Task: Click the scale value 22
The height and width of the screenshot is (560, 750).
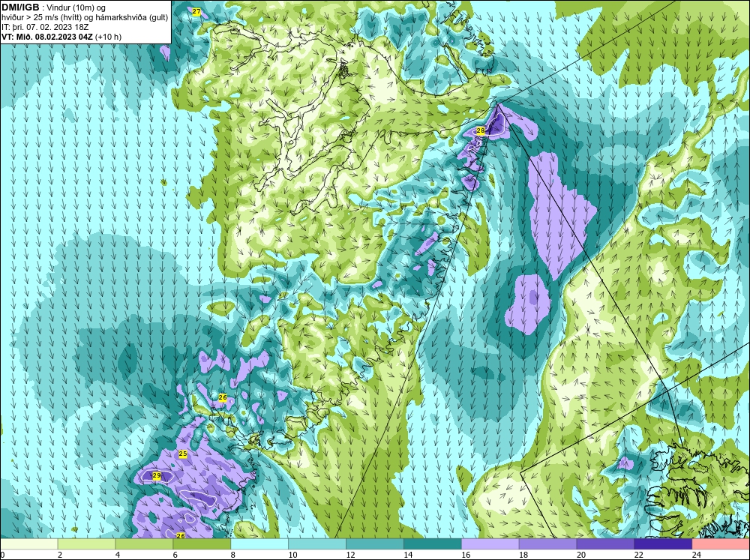Action: [x=639, y=555]
